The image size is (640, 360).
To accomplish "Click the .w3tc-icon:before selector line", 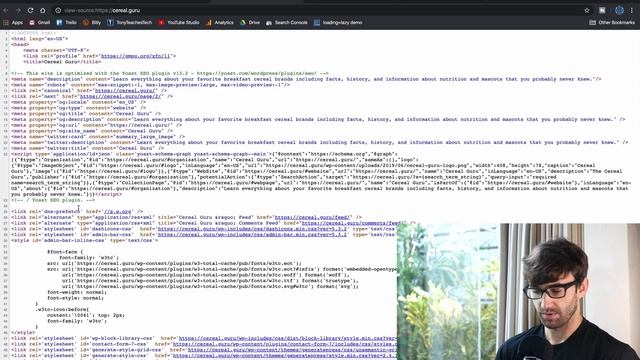I will pyautogui.click(x=62, y=309).
